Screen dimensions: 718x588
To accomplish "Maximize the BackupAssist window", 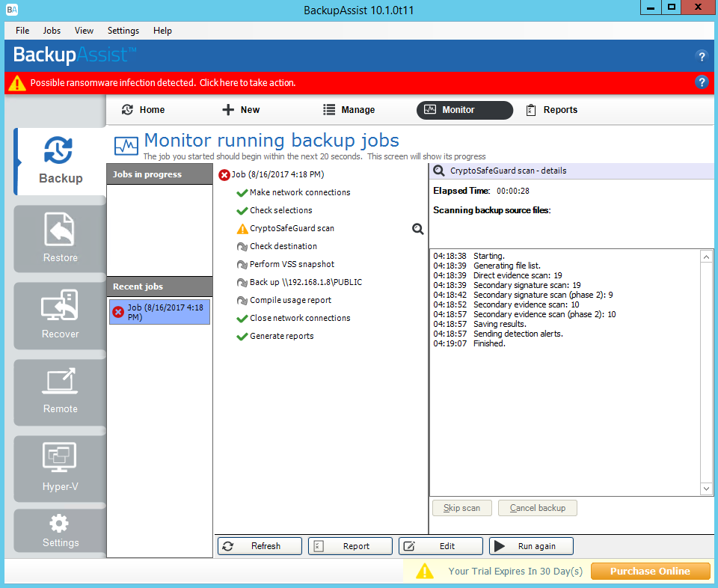I will click(671, 7).
